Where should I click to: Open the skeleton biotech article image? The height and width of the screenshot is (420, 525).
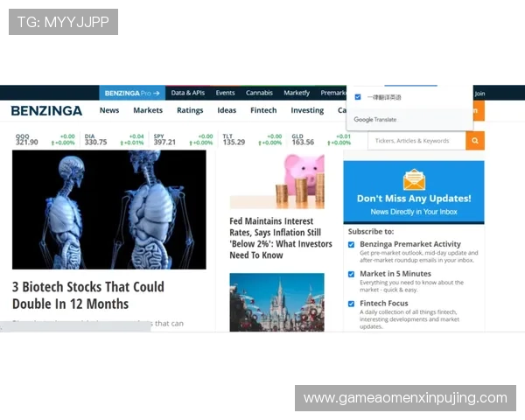[x=109, y=210]
